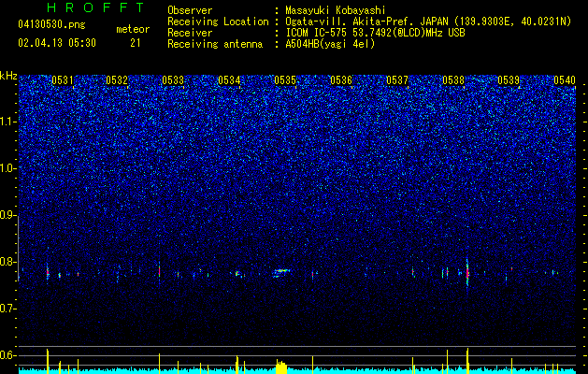Click the ICOM IC-575 receiver value
Screen dimensions: 588x374
pyautogui.click(x=375, y=33)
